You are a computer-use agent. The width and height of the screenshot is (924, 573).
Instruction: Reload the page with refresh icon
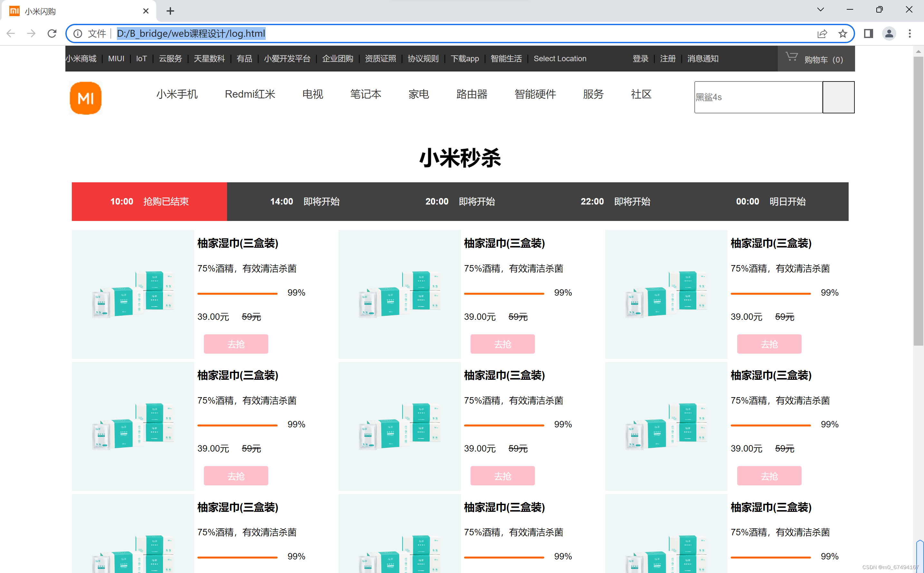(x=52, y=33)
